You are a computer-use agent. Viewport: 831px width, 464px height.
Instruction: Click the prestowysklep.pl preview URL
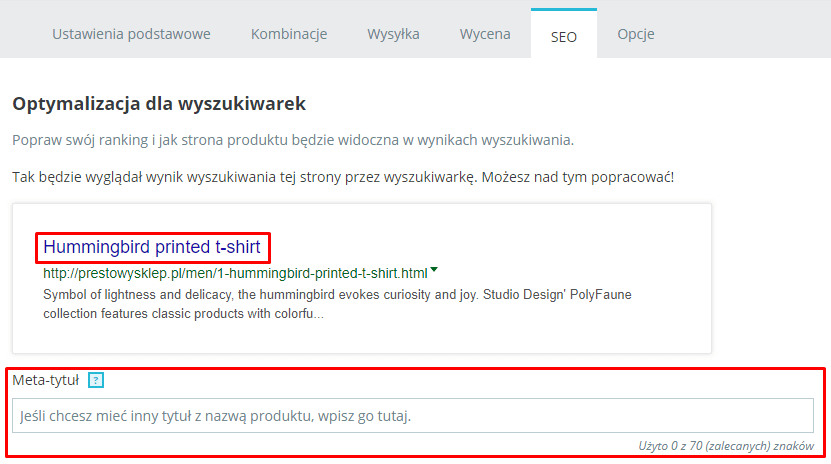(235, 273)
